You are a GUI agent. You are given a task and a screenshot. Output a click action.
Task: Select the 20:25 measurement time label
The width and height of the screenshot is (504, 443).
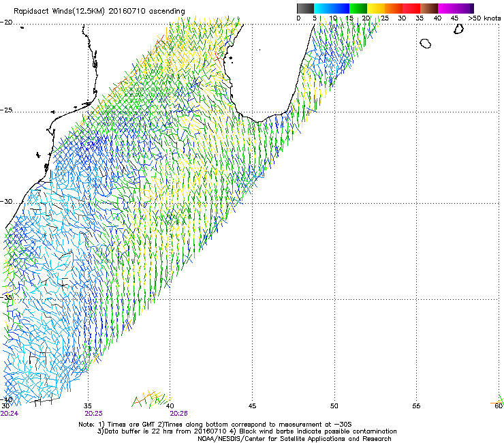click(93, 414)
